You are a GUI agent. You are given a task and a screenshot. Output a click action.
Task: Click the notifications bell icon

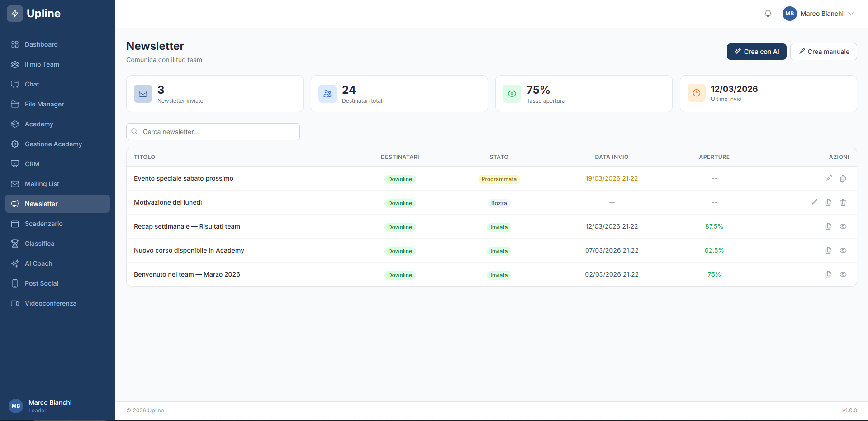click(768, 14)
